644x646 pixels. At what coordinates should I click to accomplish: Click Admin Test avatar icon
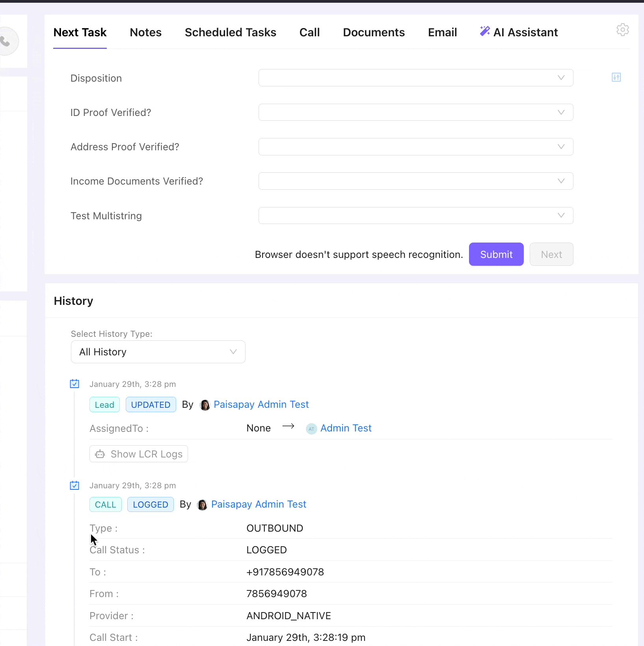[x=311, y=429]
